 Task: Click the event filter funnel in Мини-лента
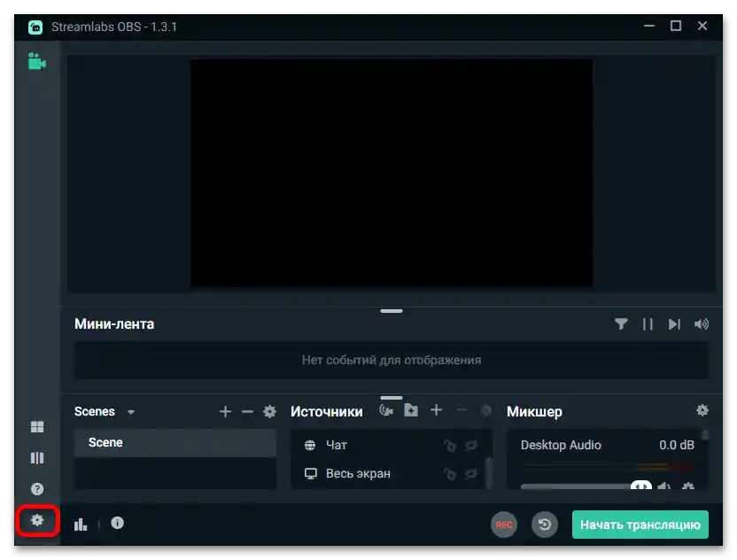(621, 324)
